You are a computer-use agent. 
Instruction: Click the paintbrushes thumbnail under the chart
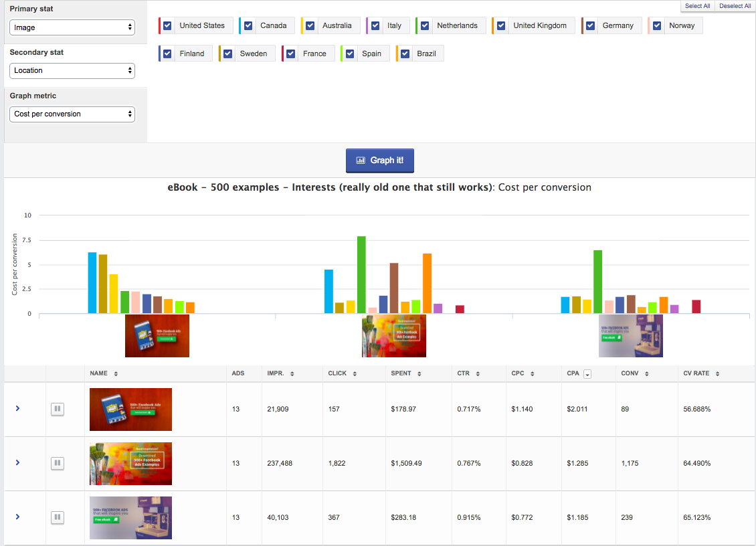(393, 336)
